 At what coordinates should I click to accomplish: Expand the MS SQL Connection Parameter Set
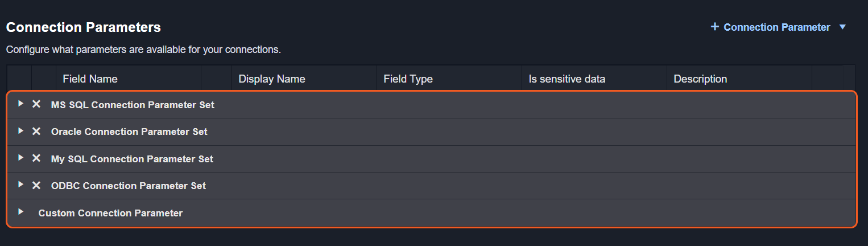[20, 104]
